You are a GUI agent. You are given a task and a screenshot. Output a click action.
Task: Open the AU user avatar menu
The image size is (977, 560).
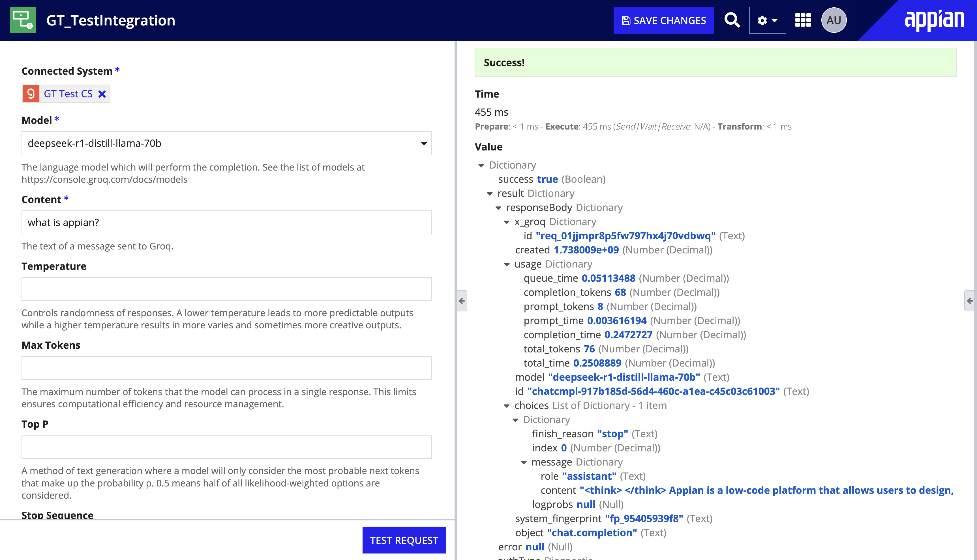[834, 20]
